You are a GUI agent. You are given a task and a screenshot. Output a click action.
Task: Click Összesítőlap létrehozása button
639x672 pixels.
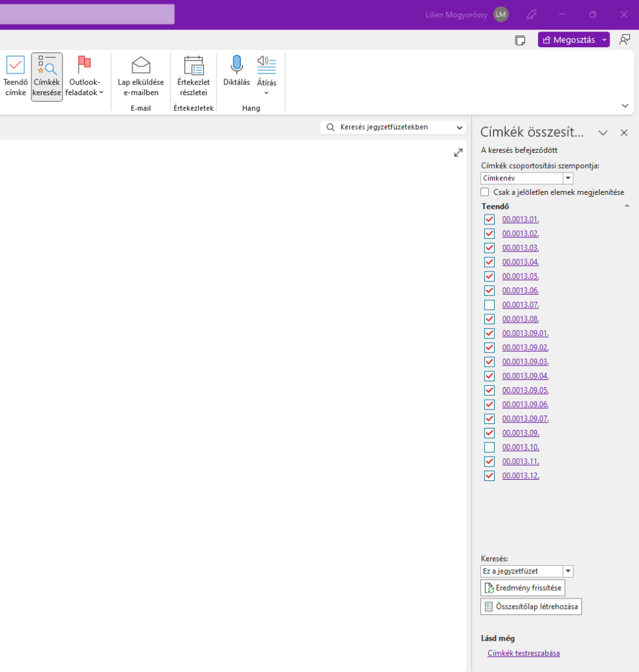pyautogui.click(x=531, y=607)
